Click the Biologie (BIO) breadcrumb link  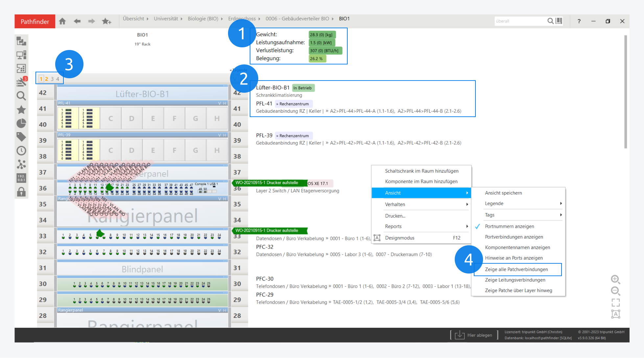pos(203,19)
